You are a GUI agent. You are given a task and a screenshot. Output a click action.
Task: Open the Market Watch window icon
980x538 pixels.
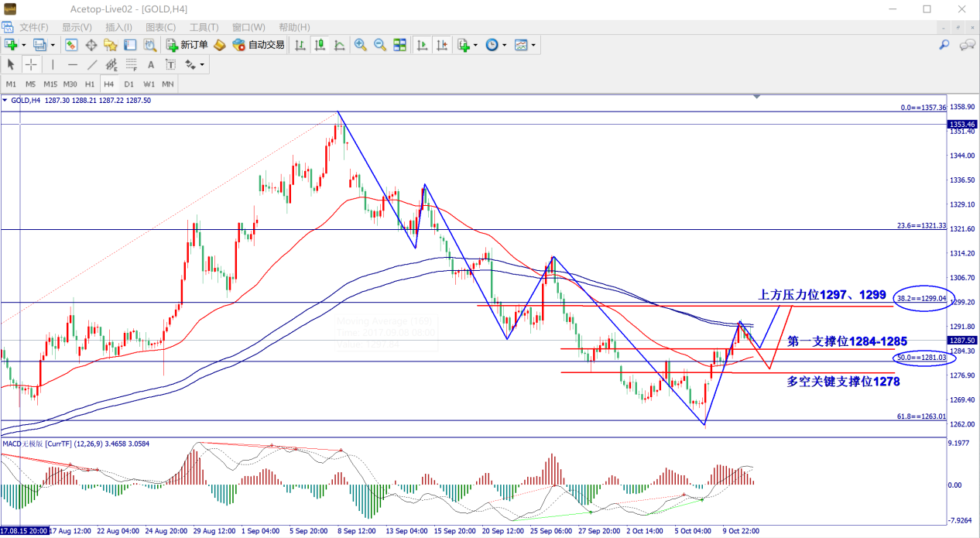click(70, 45)
